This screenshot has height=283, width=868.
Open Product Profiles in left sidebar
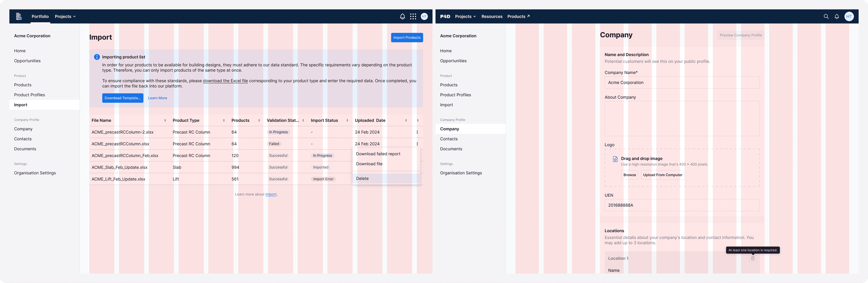tap(30, 95)
